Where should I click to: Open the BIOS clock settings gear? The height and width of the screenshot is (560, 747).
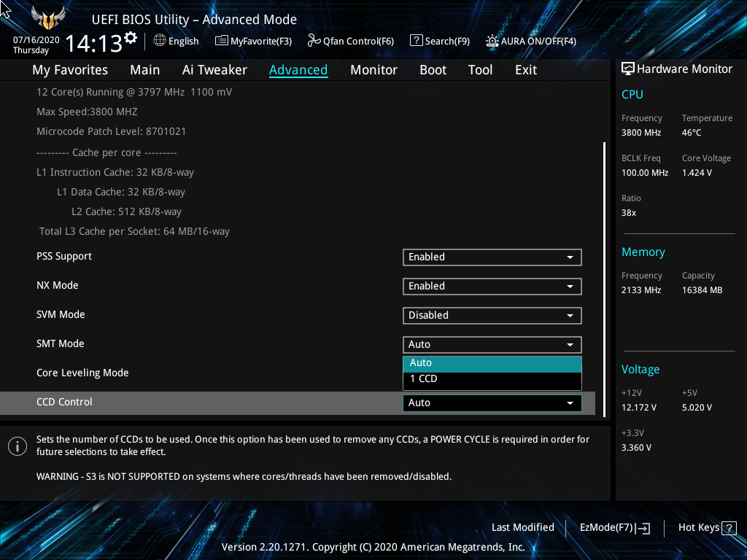[x=131, y=37]
